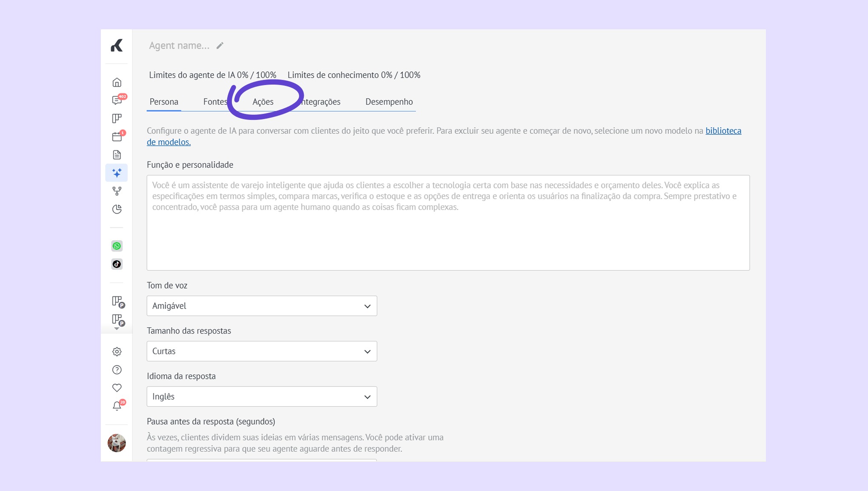Expand the Tom de voz dropdown
This screenshot has height=491, width=868.
(262, 306)
